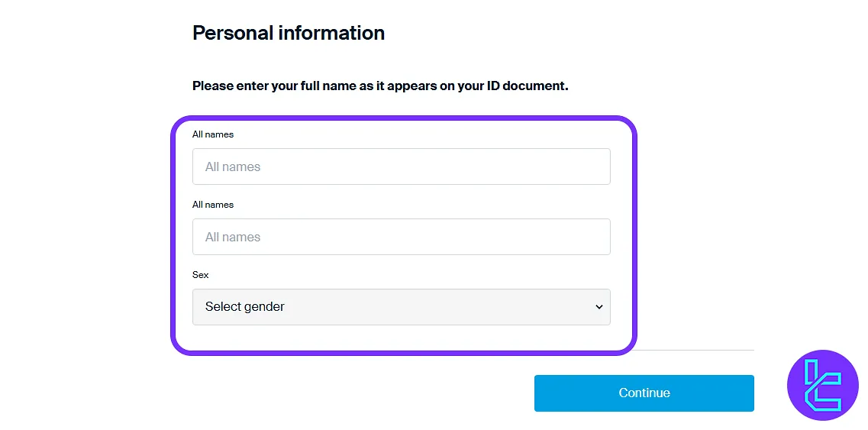Click the white "Continue" label text
This screenshot has height=430, width=868.
[644, 393]
